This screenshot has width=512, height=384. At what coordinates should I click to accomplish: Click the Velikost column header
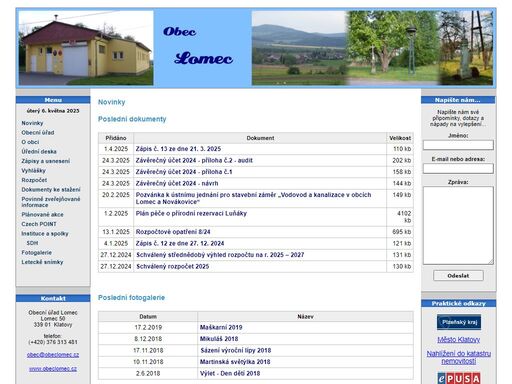(400, 138)
